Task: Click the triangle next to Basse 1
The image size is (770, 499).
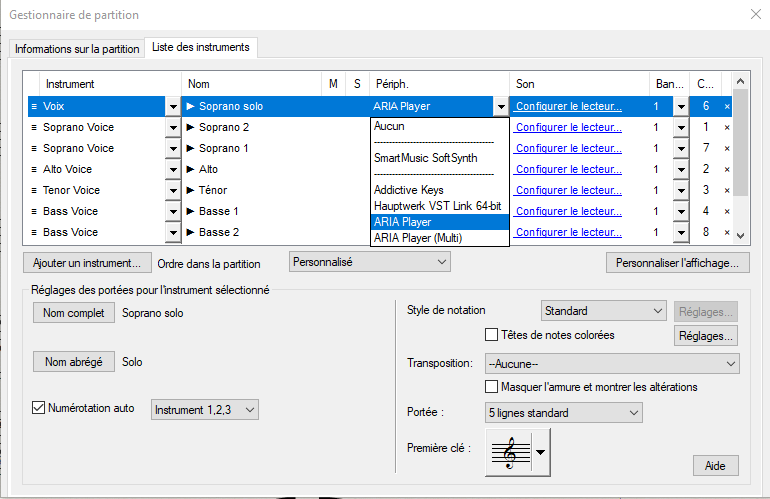Action: pos(190,212)
